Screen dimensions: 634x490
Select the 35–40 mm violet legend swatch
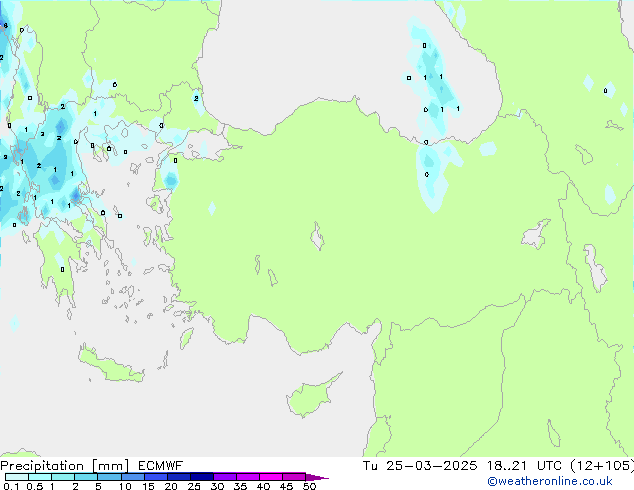[248, 477]
